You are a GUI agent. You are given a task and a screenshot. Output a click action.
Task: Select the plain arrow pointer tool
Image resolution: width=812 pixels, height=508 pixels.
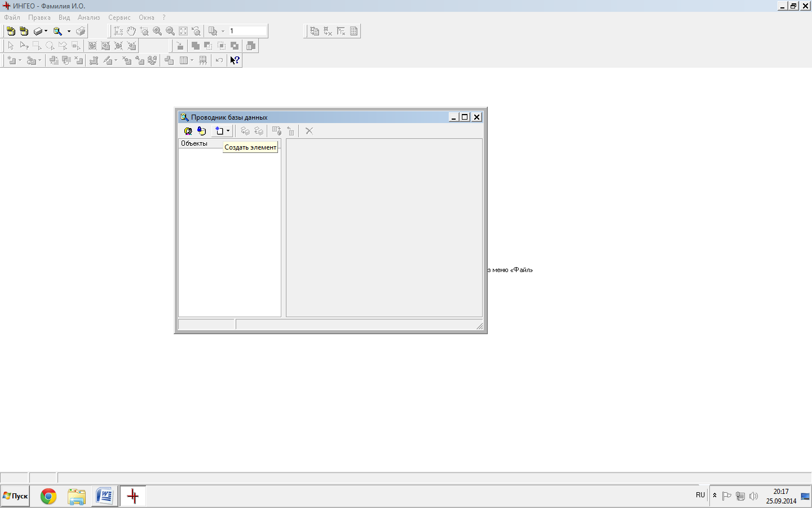(x=11, y=46)
